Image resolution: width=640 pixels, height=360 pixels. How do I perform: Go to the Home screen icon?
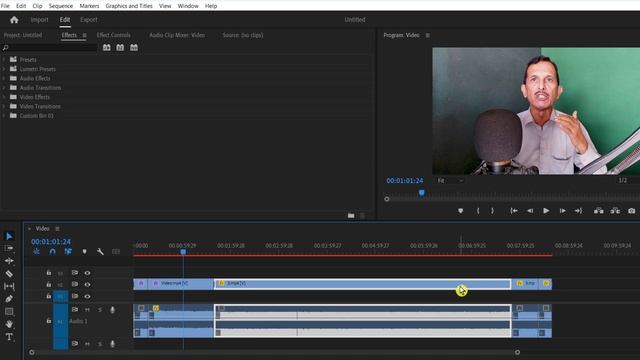(14, 20)
